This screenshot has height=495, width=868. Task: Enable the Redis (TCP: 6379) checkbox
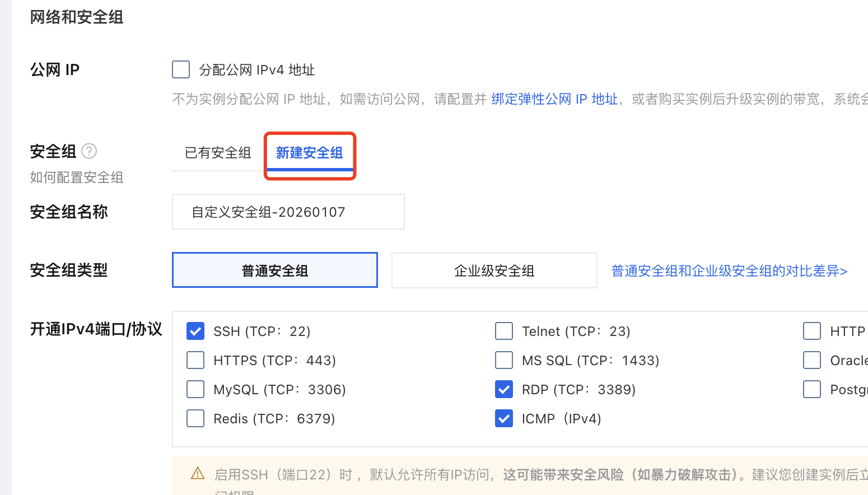click(195, 418)
